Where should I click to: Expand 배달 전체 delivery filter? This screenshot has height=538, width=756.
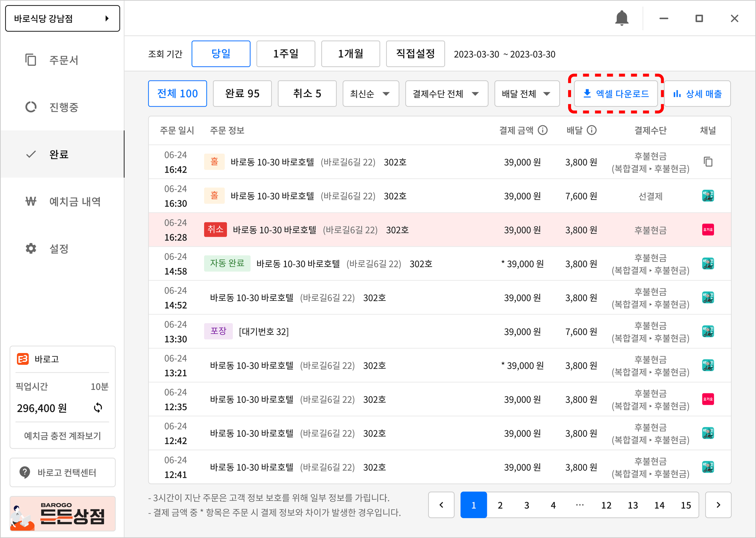coord(527,94)
